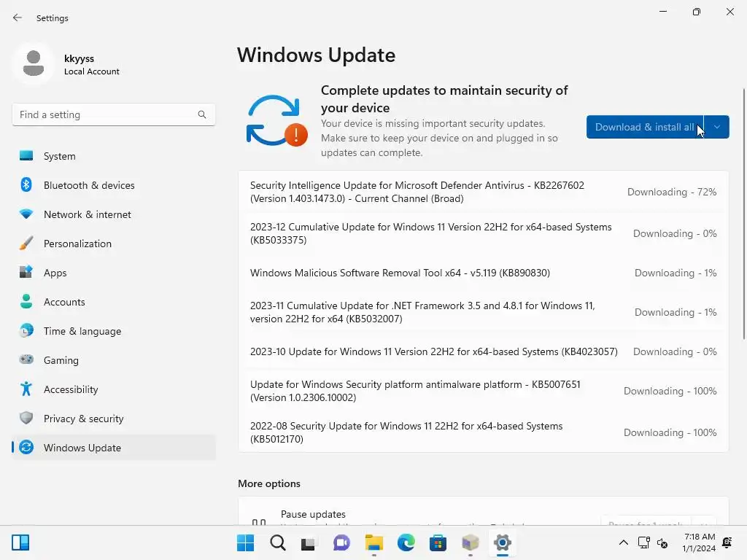Select Gaming settings
The width and height of the screenshot is (747, 560).
113,360
